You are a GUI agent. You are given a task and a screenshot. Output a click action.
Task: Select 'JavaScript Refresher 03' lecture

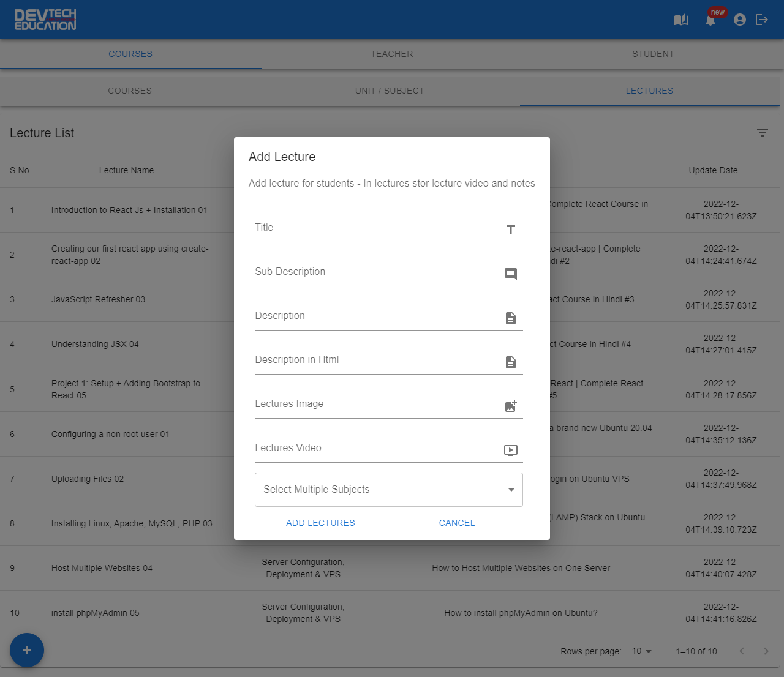tap(98, 299)
